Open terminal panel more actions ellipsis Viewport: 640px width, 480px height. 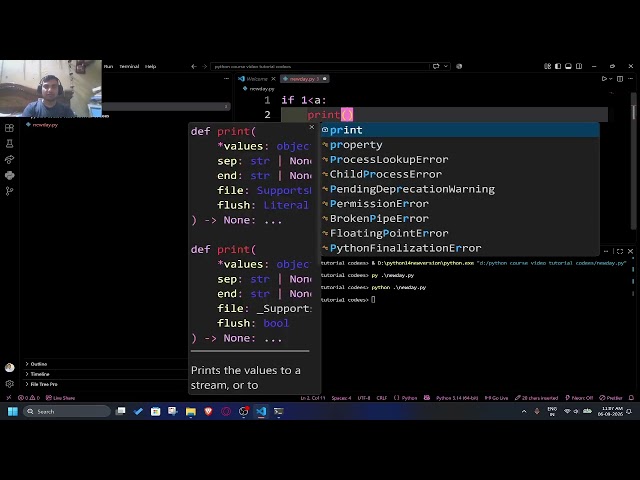pos(606,251)
